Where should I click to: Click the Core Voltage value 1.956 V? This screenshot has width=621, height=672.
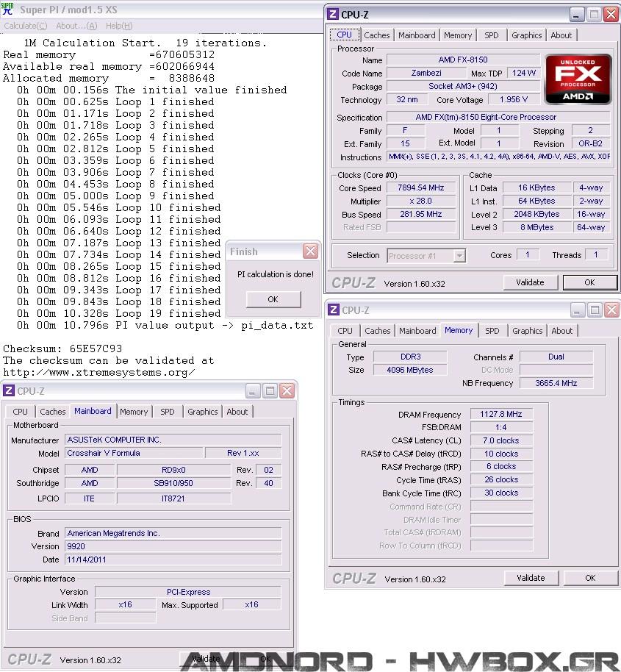[514, 99]
